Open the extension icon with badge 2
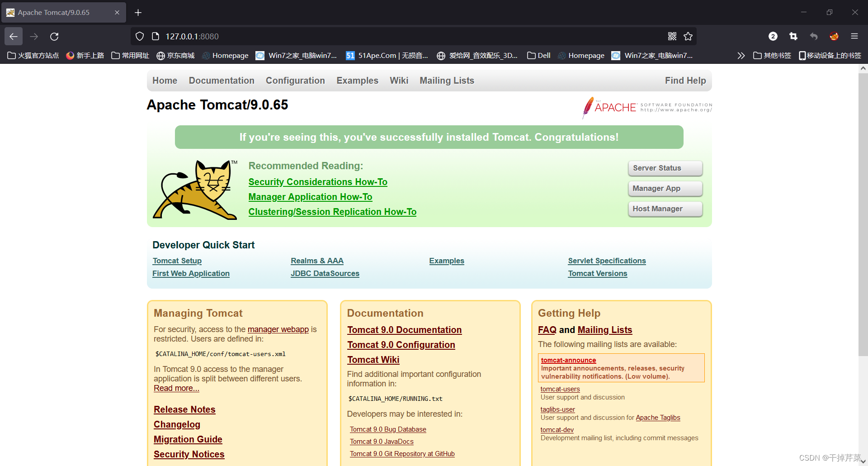The image size is (868, 466). 773,36
